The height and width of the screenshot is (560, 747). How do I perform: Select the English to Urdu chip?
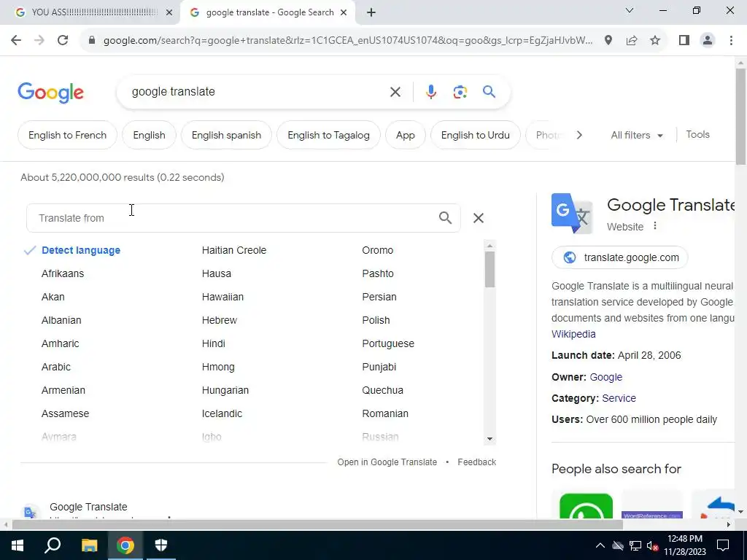pyautogui.click(x=476, y=135)
